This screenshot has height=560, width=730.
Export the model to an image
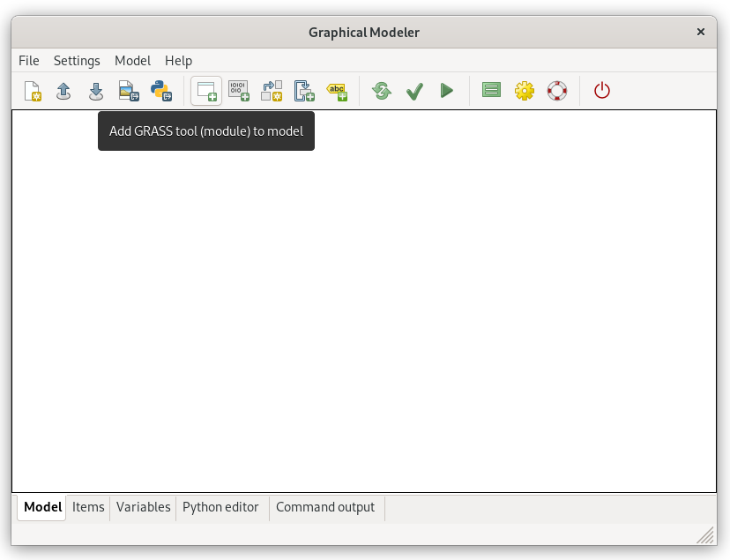[129, 91]
